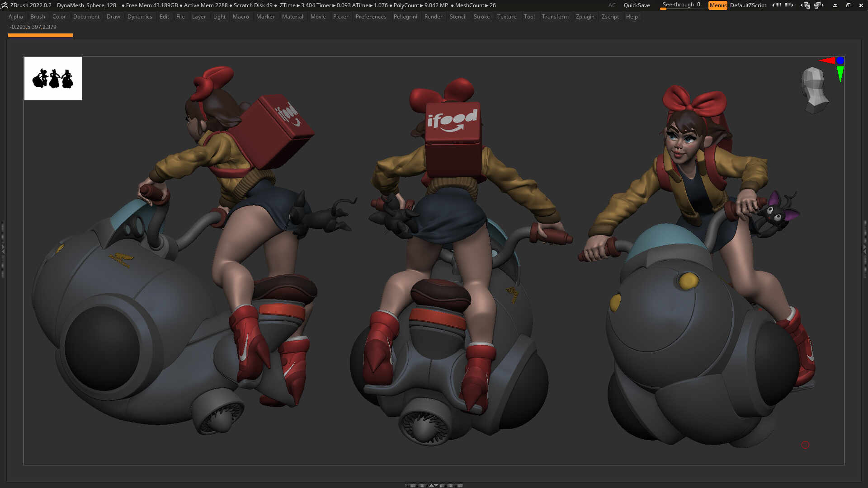The width and height of the screenshot is (868, 488).
Task: Click the CamView head orientation widget
Action: pyautogui.click(x=814, y=90)
